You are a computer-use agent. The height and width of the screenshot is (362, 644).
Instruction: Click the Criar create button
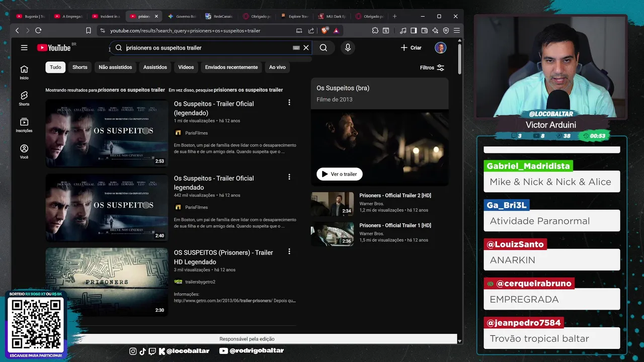(411, 48)
